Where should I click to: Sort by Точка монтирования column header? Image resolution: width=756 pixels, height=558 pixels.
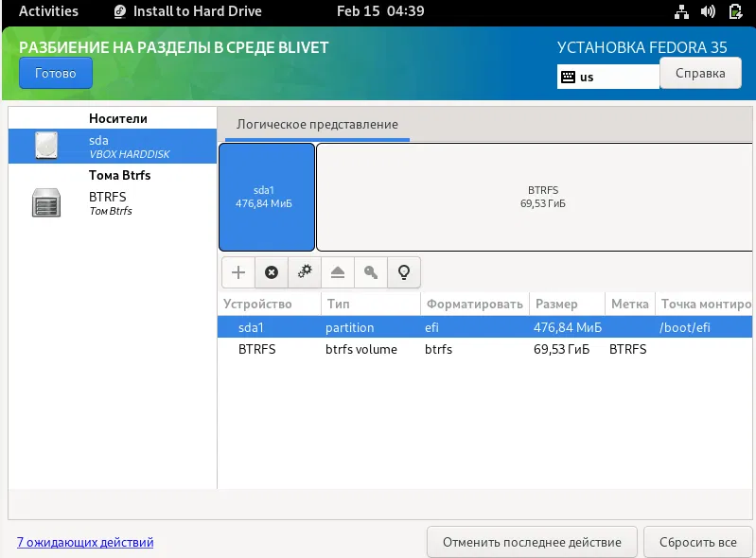click(706, 304)
